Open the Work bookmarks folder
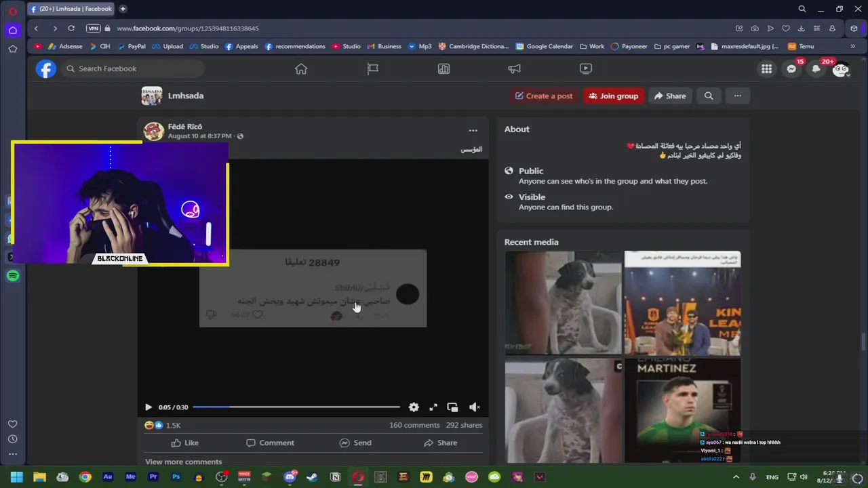Viewport: 868px width, 488px height. click(x=592, y=46)
